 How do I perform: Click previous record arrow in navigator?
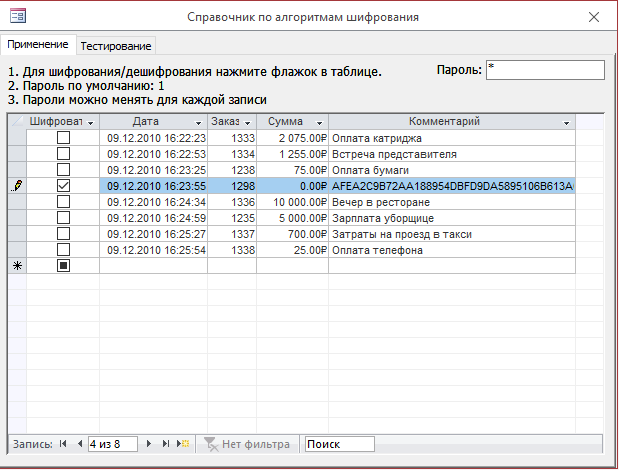point(79,443)
